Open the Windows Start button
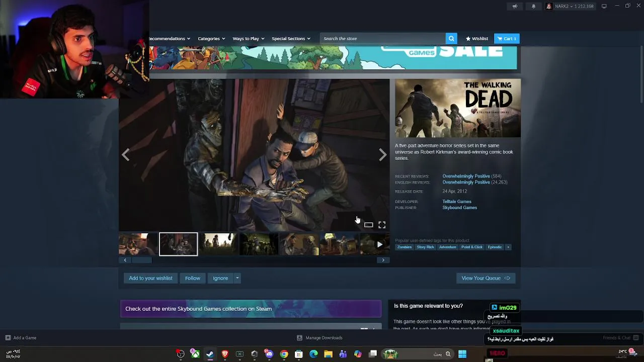Screen dimensions: 644x362 click(462, 354)
